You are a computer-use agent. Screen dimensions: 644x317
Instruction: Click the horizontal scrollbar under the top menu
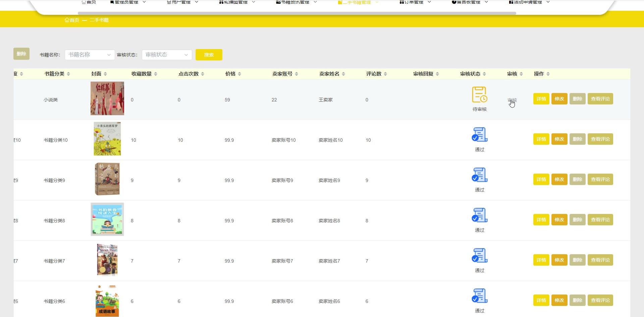[x=297, y=13]
